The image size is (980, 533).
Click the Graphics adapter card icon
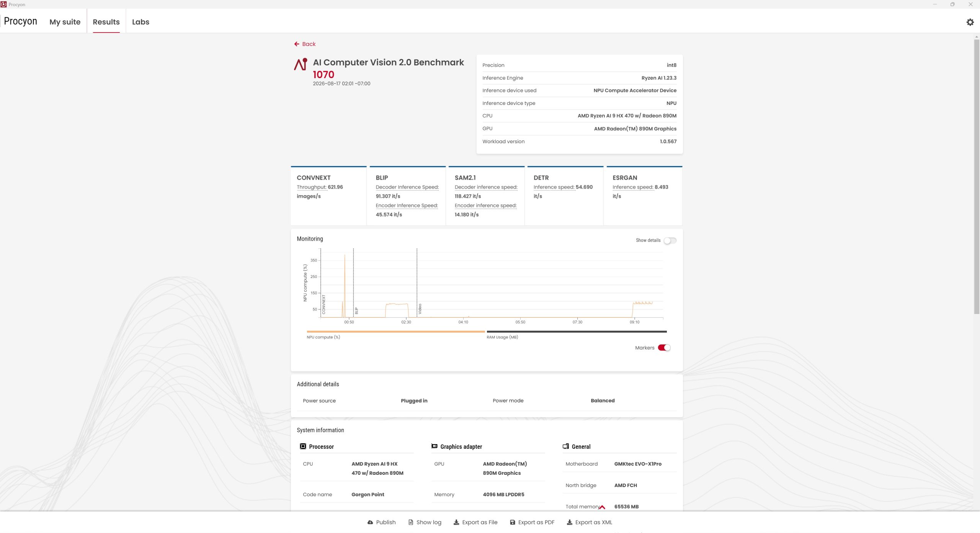pyautogui.click(x=434, y=446)
